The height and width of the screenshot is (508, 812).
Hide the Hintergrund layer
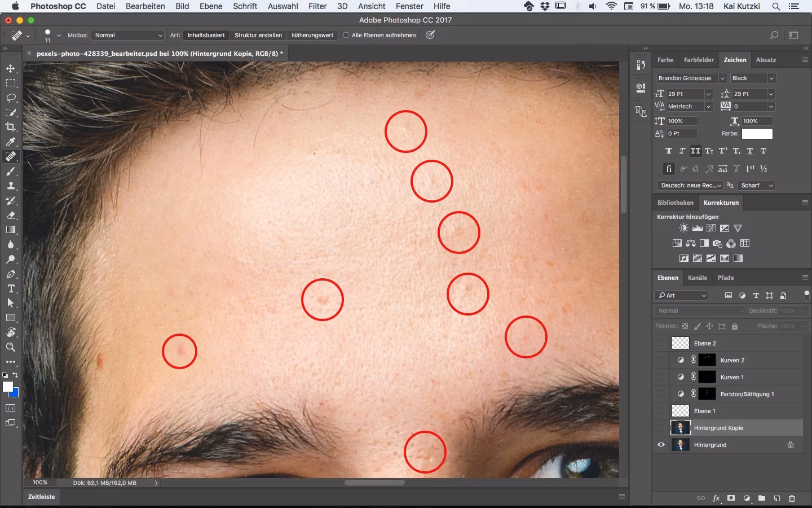[660, 445]
